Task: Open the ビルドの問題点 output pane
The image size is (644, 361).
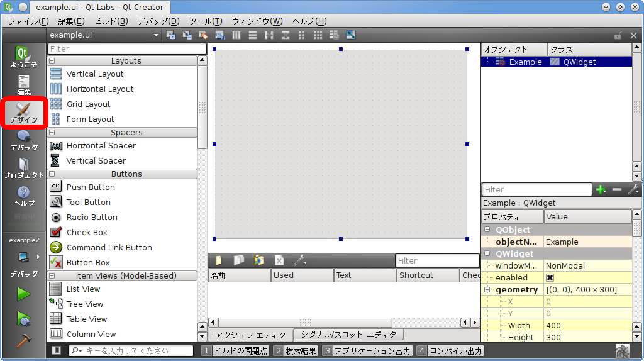Action: tap(235, 351)
